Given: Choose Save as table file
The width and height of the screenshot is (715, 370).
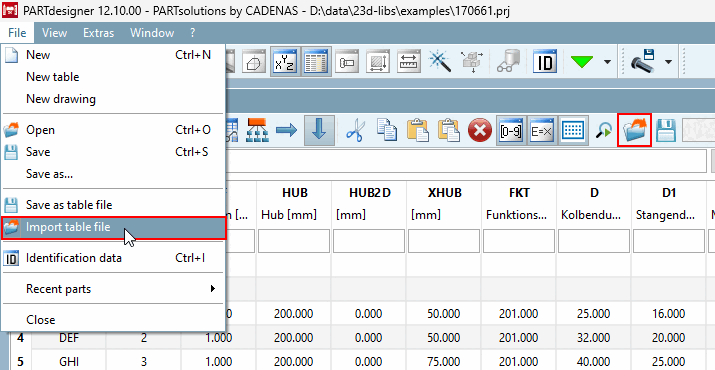Looking at the screenshot, I should point(113,205).
